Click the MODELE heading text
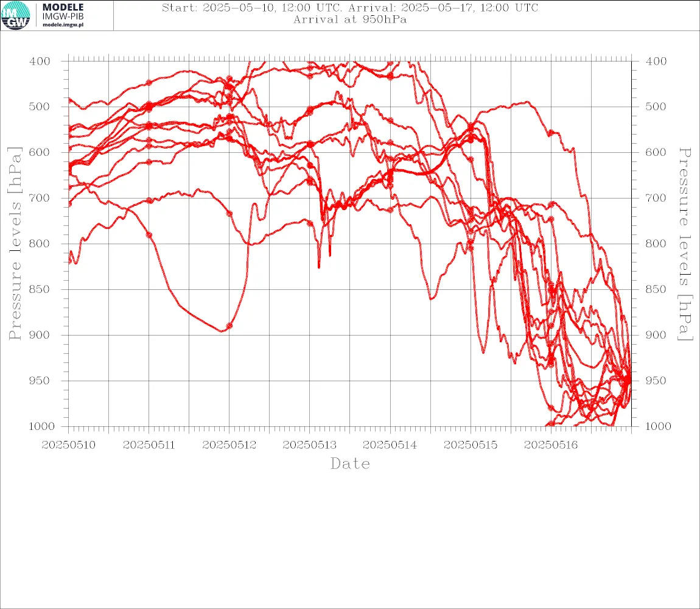700x609 pixels. coord(63,7)
